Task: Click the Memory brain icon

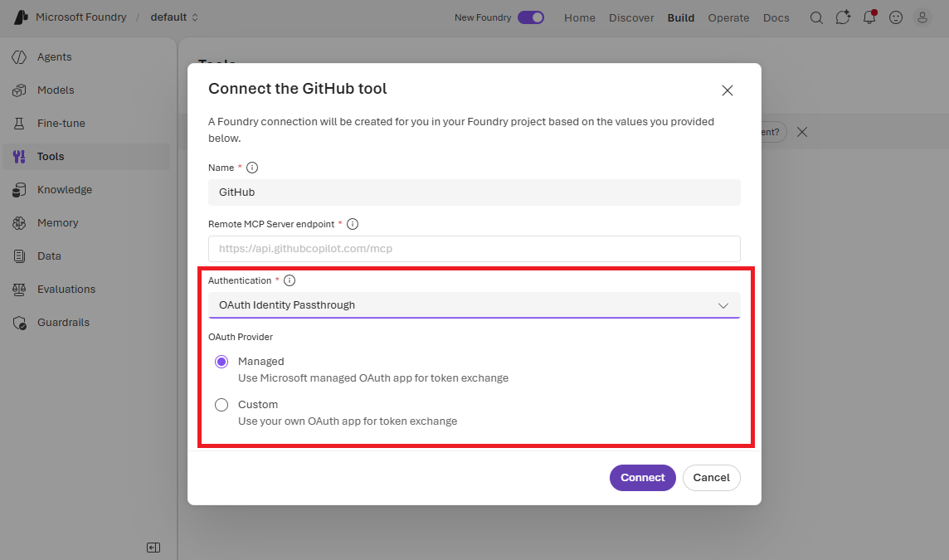Action: click(19, 223)
